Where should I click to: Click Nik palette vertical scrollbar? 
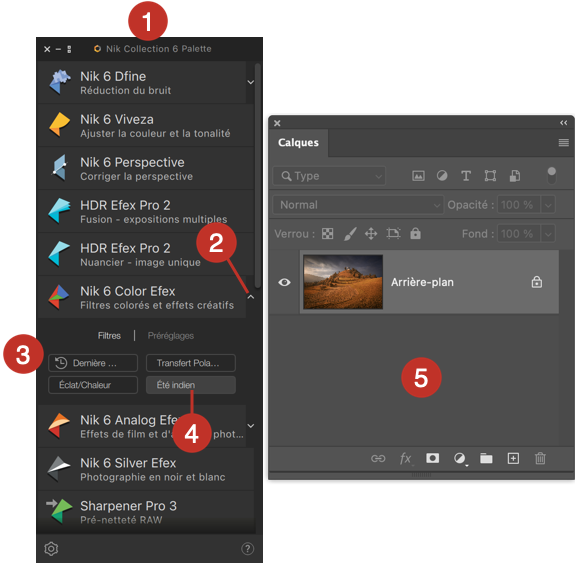coord(258,176)
